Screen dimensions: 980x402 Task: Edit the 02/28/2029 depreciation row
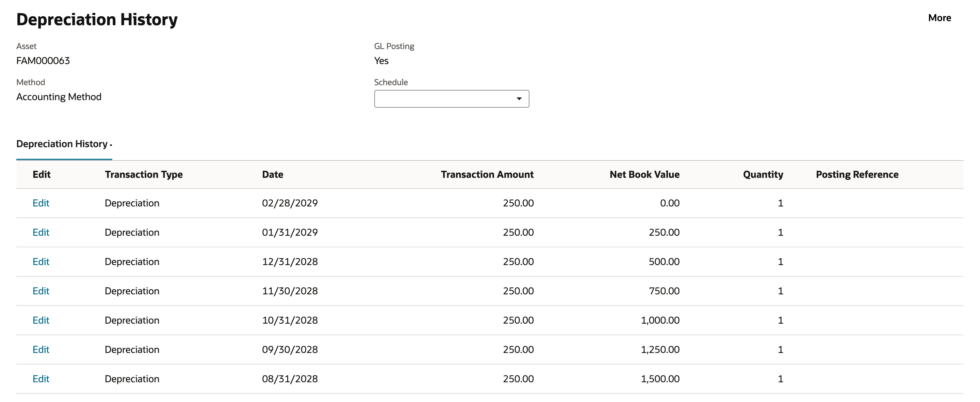click(41, 203)
